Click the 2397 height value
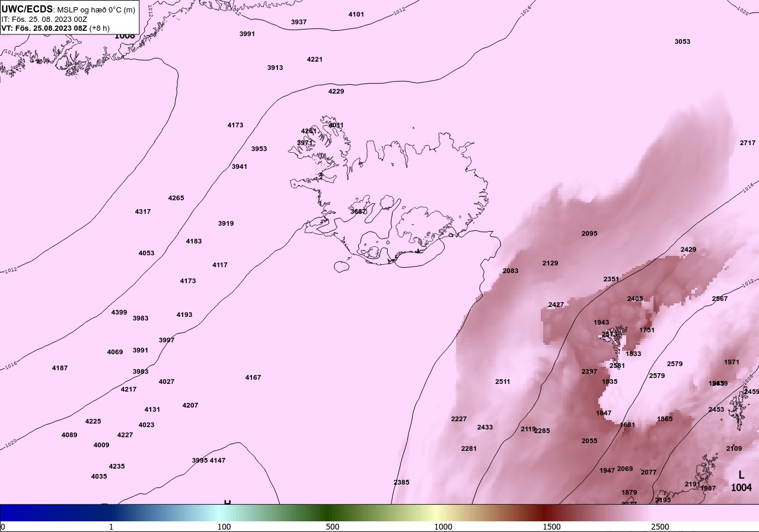759x532 pixels. tap(589, 371)
